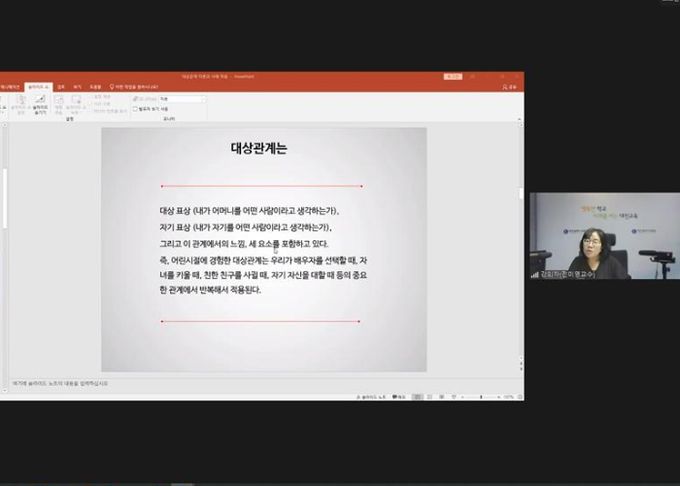Click the Rehearse Timings icon
The width and height of the screenshot is (680, 486).
click(58, 102)
